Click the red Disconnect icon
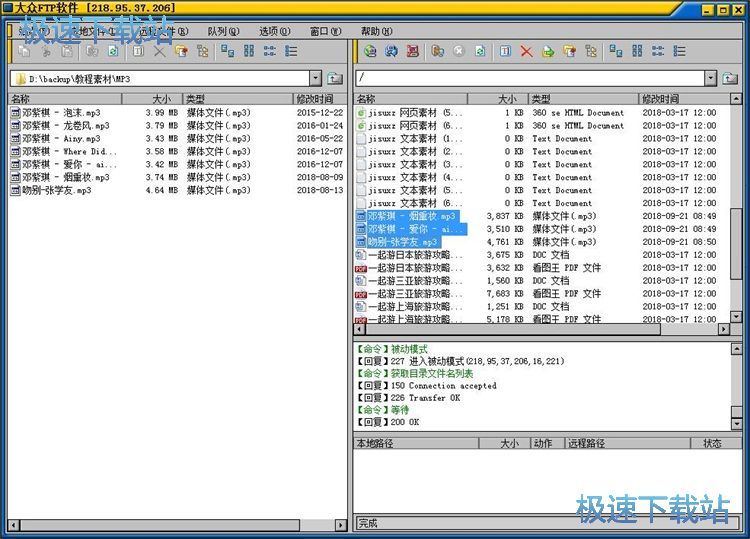Image resolution: width=750 pixels, height=539 pixels. pyautogui.click(x=413, y=51)
